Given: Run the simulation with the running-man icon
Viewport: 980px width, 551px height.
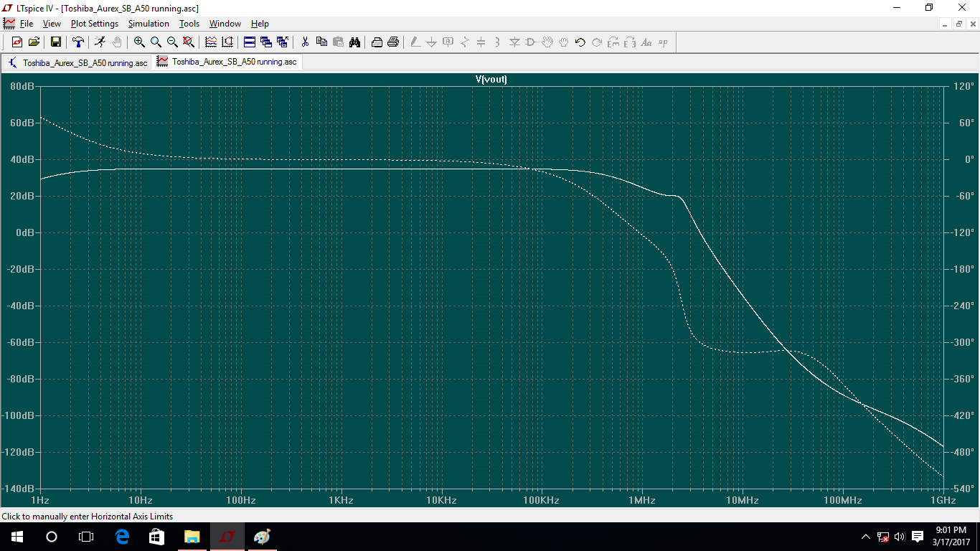Looking at the screenshot, I should pyautogui.click(x=100, y=42).
